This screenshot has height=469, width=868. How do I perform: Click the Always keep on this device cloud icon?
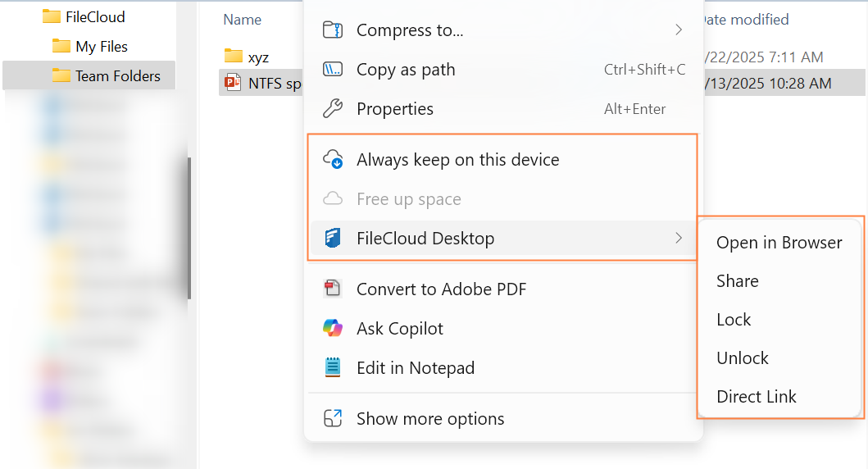click(x=333, y=160)
